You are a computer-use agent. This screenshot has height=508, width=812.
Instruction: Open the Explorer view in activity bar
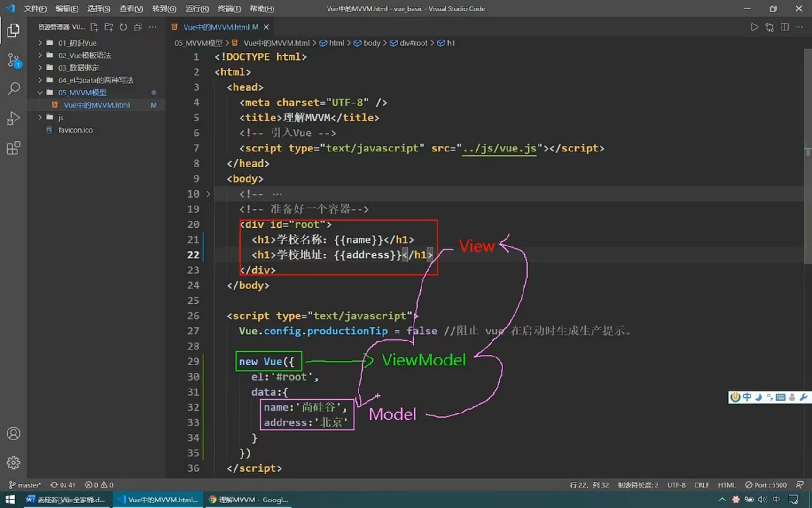pyautogui.click(x=13, y=31)
